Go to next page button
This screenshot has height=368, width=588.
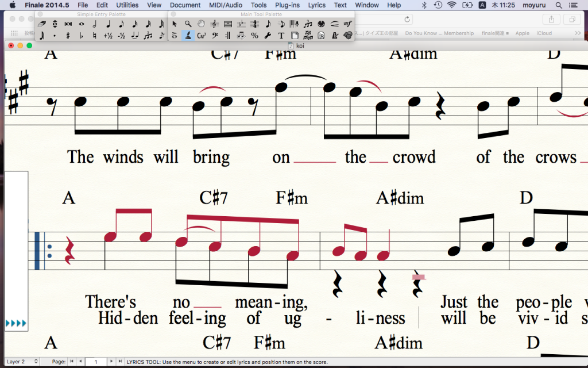pos(111,361)
